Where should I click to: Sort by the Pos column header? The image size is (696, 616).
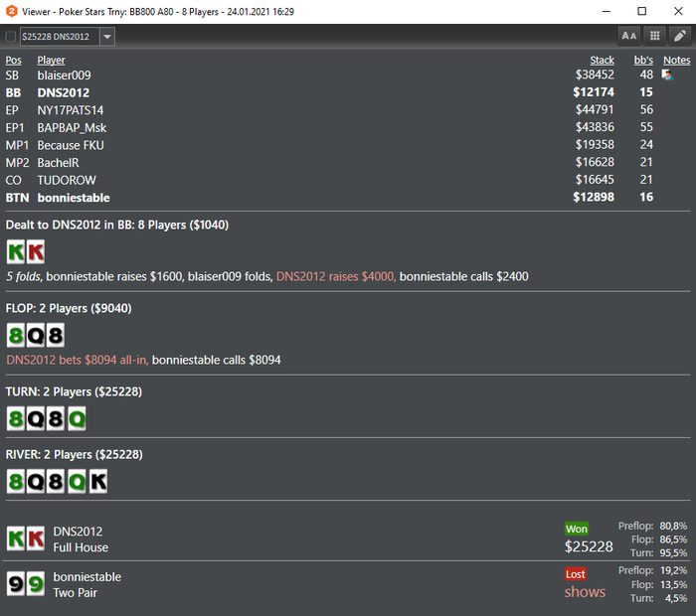[13, 60]
